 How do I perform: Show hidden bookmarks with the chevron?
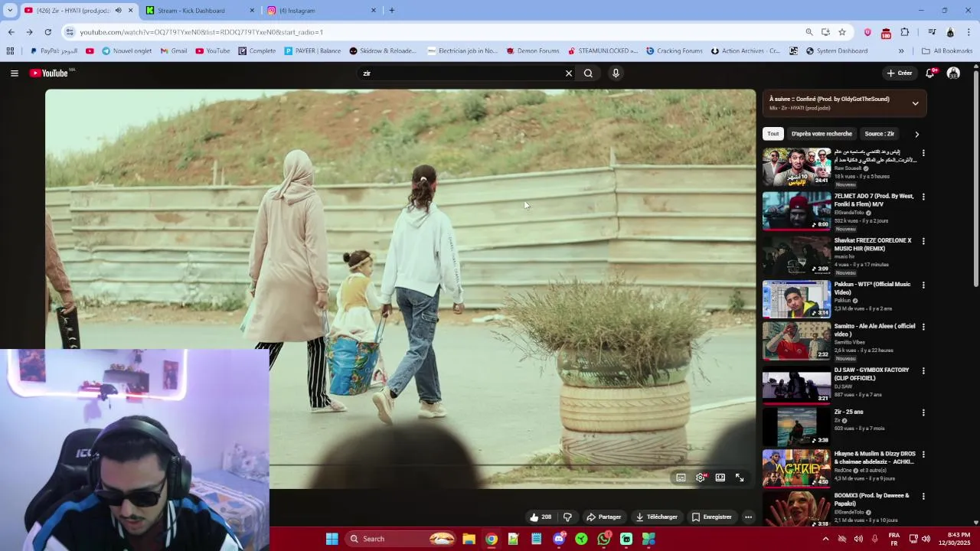pos(901,51)
